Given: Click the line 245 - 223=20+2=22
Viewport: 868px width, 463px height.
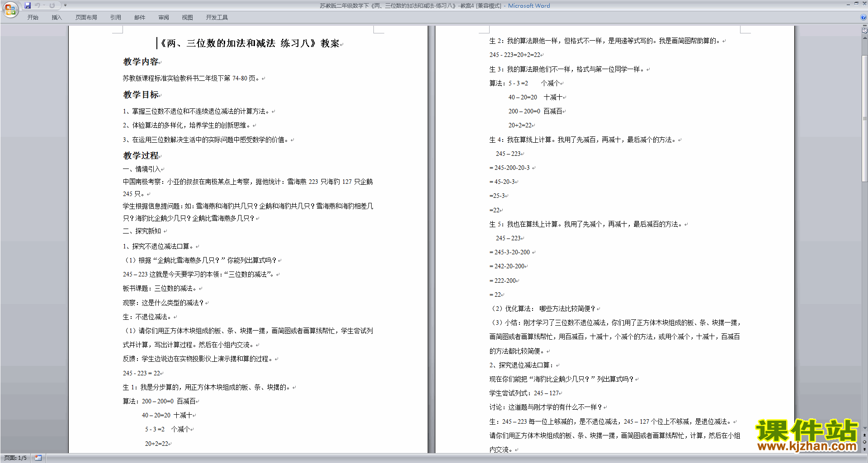Looking at the screenshot, I should coord(515,55).
